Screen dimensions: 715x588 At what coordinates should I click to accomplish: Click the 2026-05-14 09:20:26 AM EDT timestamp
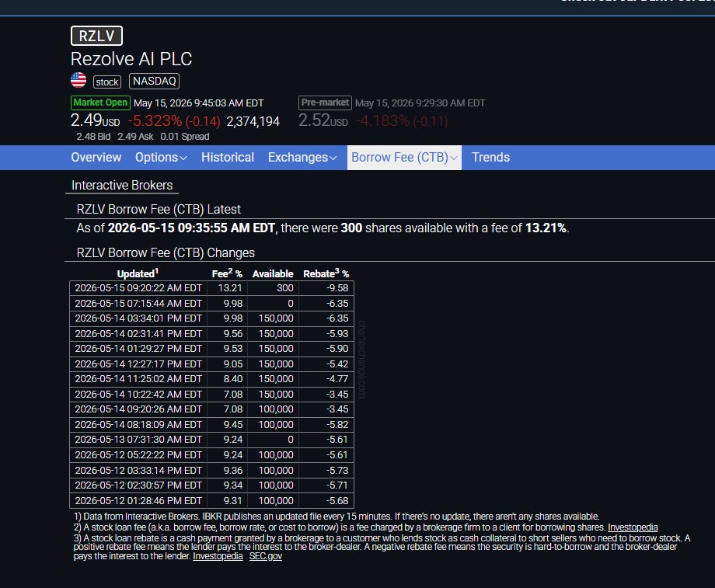[x=138, y=409]
